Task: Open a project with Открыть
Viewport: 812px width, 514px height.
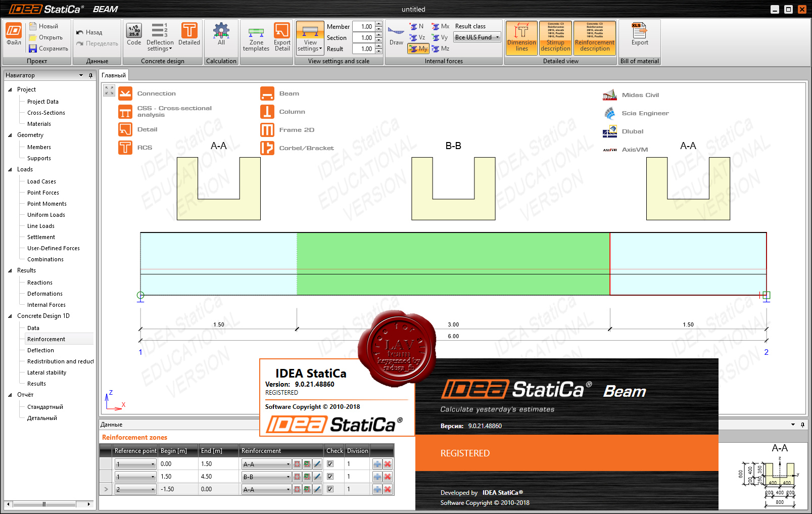Action: (45, 37)
